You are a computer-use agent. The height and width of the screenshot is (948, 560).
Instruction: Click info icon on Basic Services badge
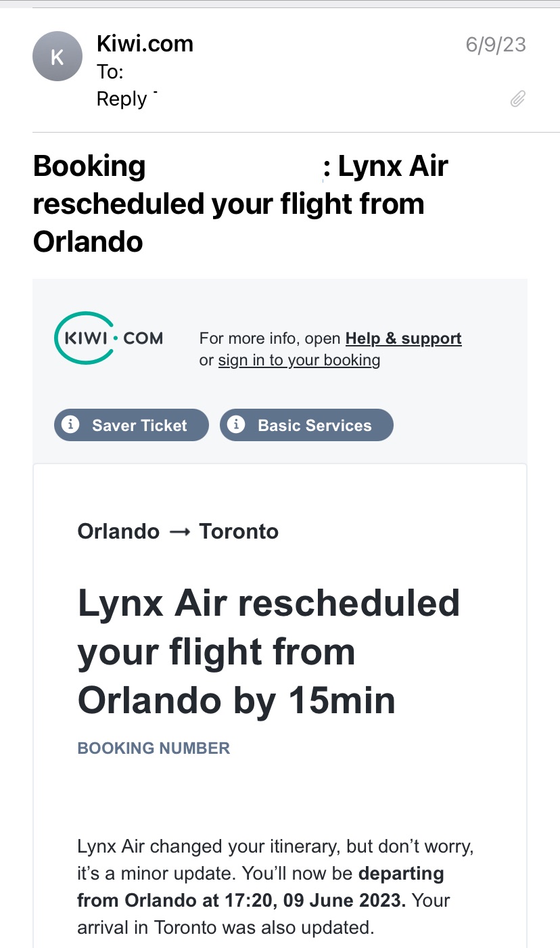click(x=235, y=425)
